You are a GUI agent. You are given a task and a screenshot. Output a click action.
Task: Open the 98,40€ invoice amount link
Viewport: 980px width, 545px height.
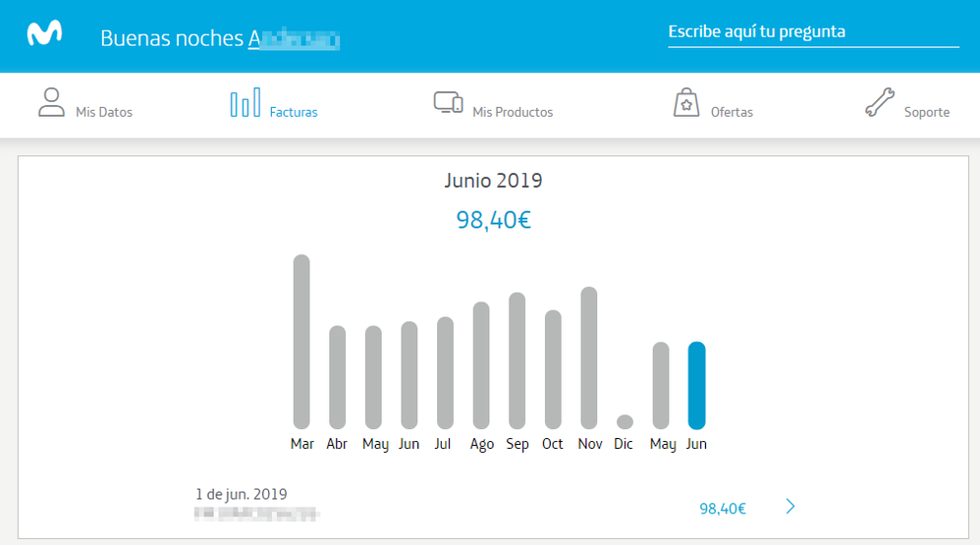[722, 509]
